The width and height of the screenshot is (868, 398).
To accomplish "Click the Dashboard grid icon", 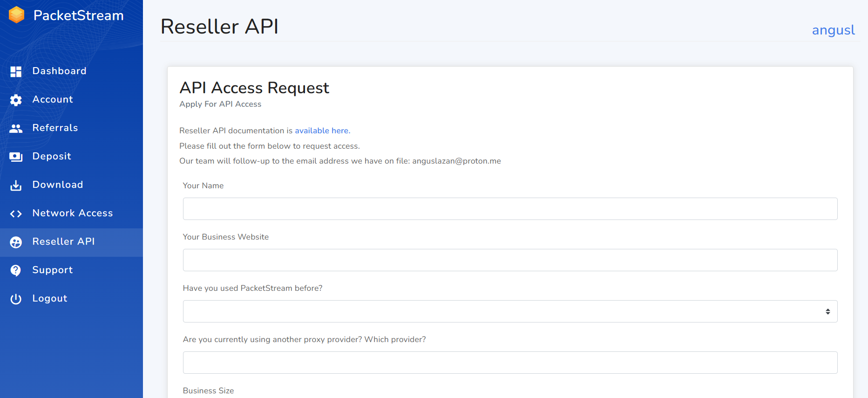I will [16, 71].
